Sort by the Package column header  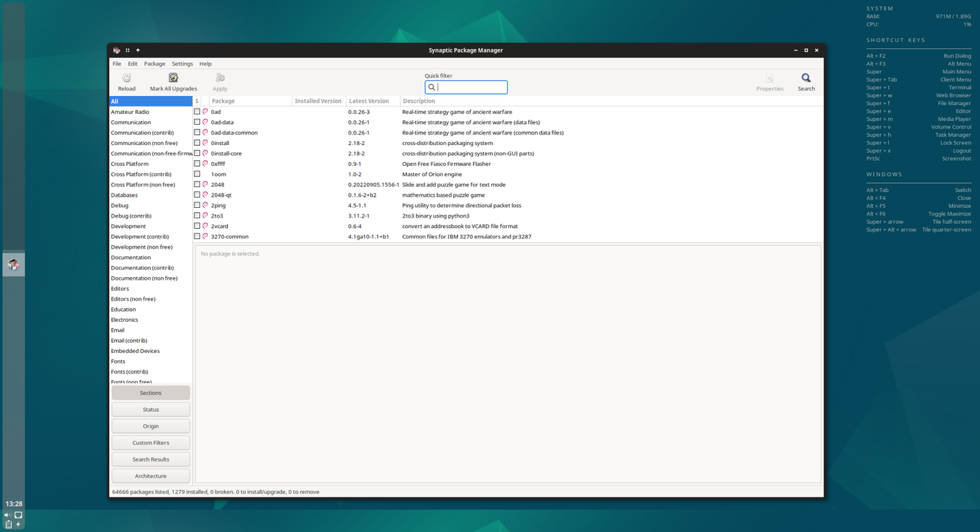pos(250,101)
